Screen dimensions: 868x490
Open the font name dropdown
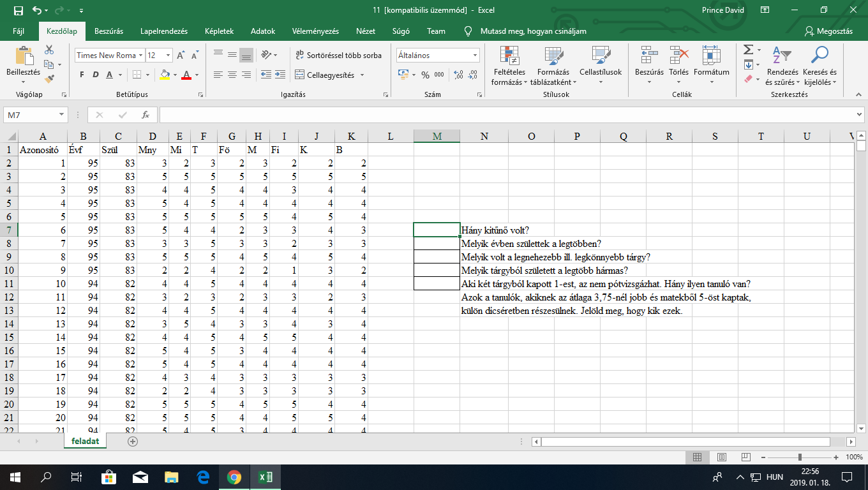click(140, 56)
